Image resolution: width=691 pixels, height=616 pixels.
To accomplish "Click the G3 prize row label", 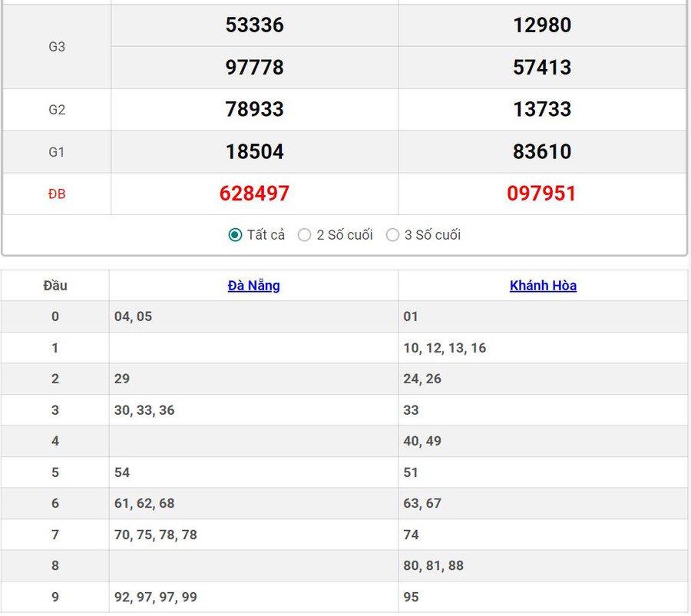I will click(57, 47).
